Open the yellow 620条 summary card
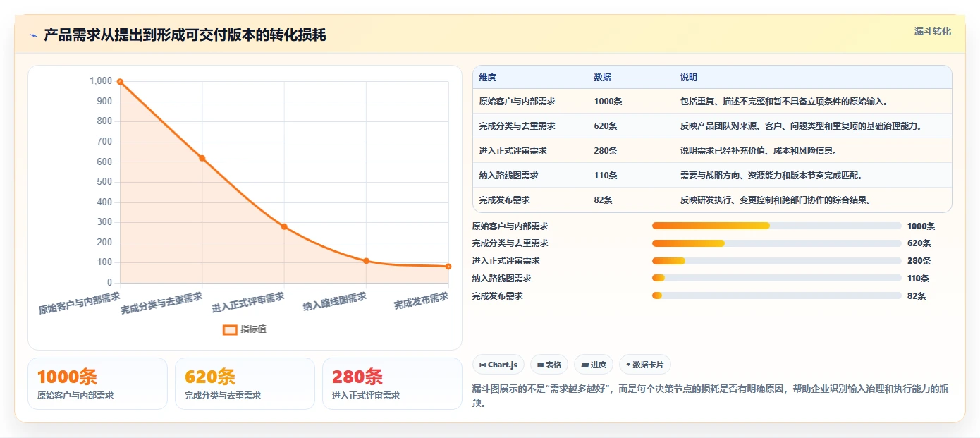Viewport: 980px width, 438px height. click(245, 384)
